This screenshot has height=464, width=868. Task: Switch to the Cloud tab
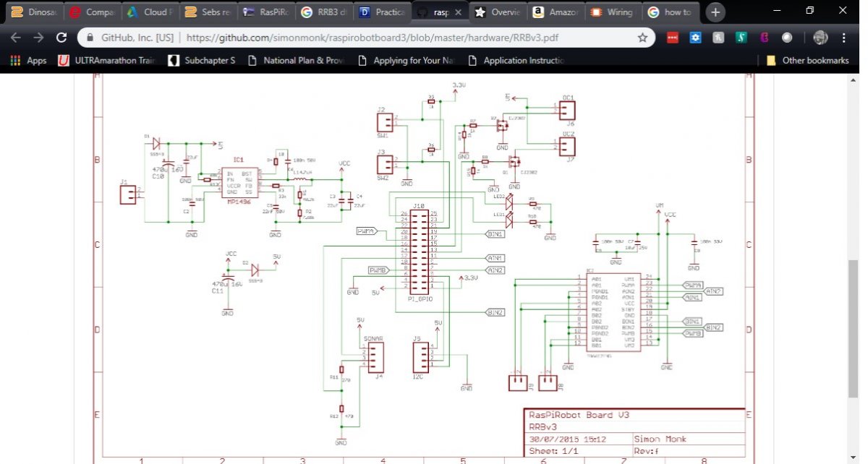[x=150, y=12]
